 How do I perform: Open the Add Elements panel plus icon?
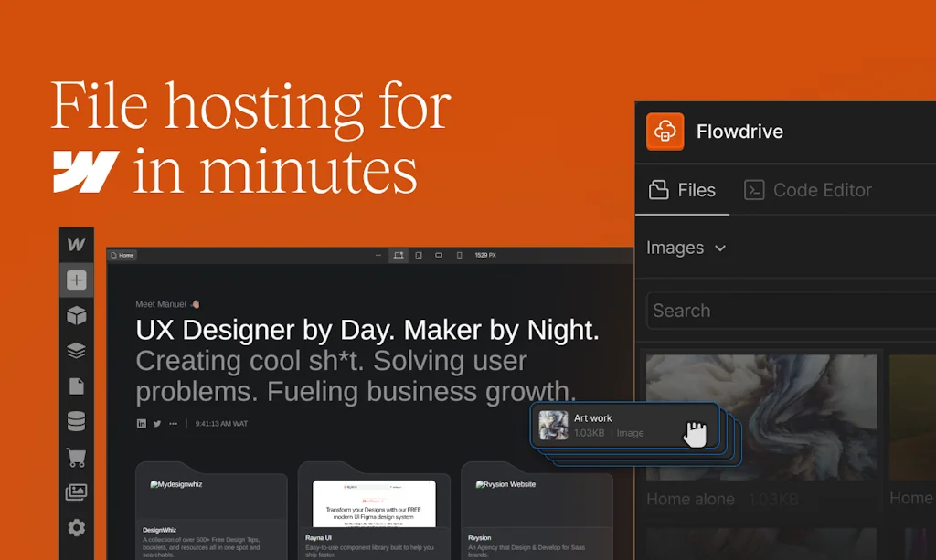[77, 280]
